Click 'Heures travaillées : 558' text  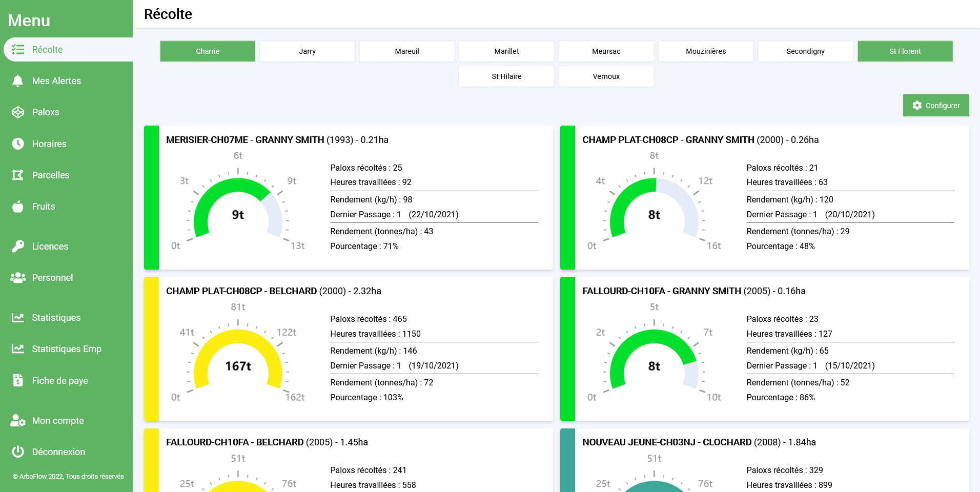pyautogui.click(x=373, y=485)
